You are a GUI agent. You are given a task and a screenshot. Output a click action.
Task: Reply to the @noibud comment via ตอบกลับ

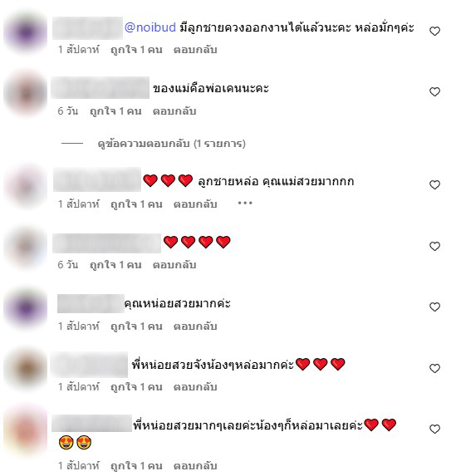[x=195, y=50]
